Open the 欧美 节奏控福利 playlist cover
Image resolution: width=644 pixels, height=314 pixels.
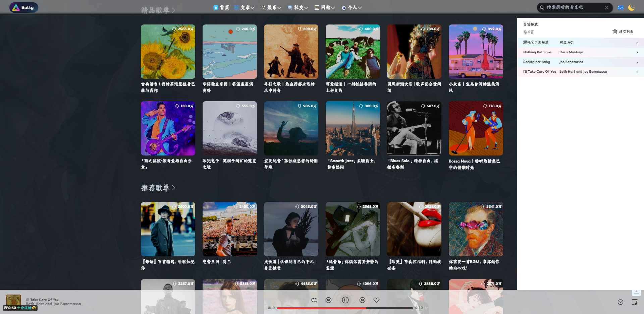tap(414, 229)
